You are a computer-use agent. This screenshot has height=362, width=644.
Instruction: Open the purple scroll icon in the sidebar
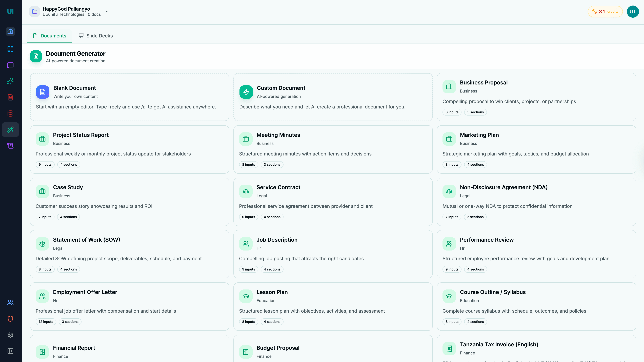coord(10,146)
